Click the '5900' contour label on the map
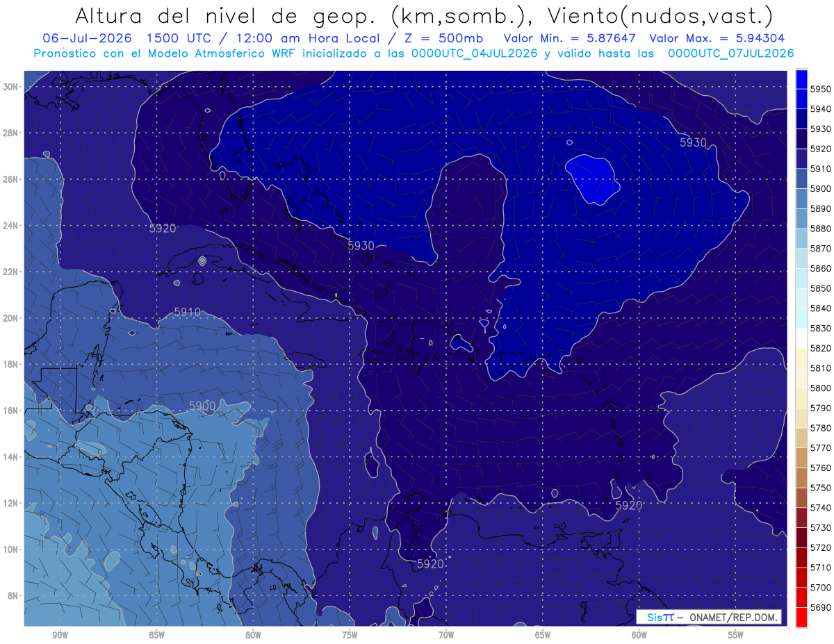Viewport: 834px width, 644px height. [x=202, y=406]
